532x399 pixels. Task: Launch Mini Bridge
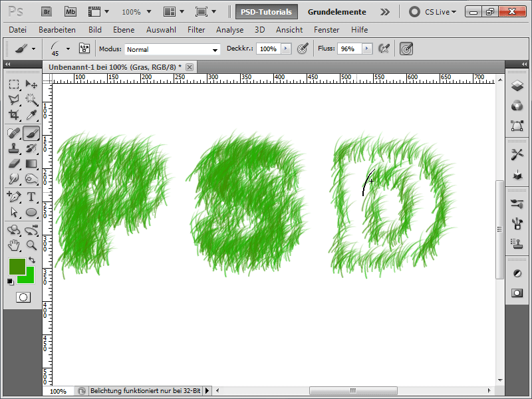click(x=70, y=12)
